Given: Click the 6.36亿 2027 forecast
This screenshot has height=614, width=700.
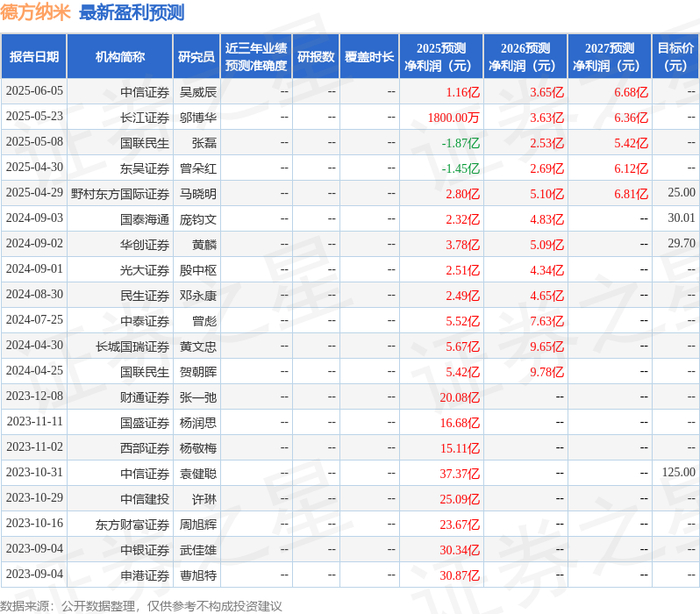Looking at the screenshot, I should [631, 118].
